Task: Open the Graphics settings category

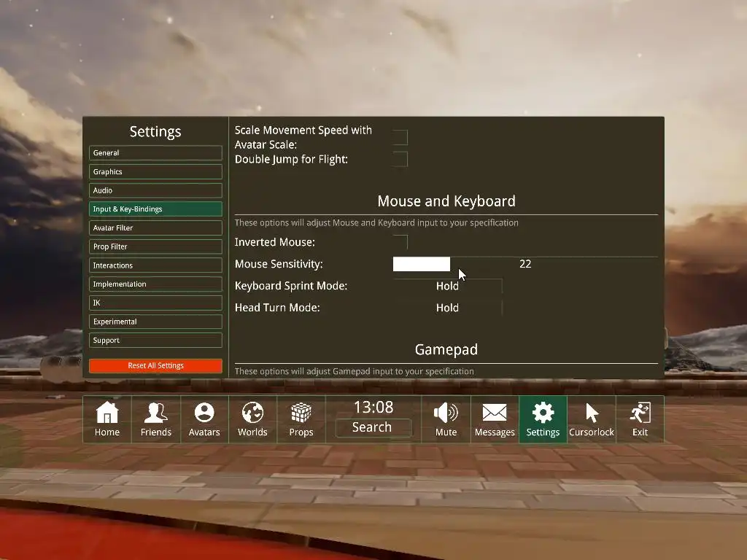Action: [x=155, y=171]
